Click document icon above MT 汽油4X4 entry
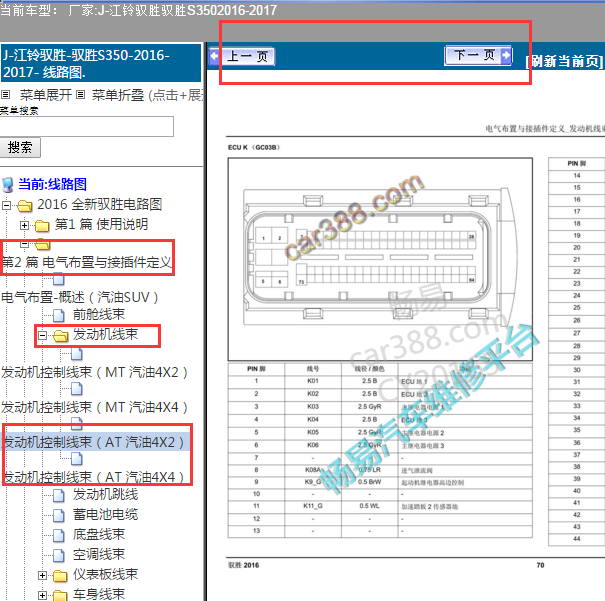 [x=77, y=389]
